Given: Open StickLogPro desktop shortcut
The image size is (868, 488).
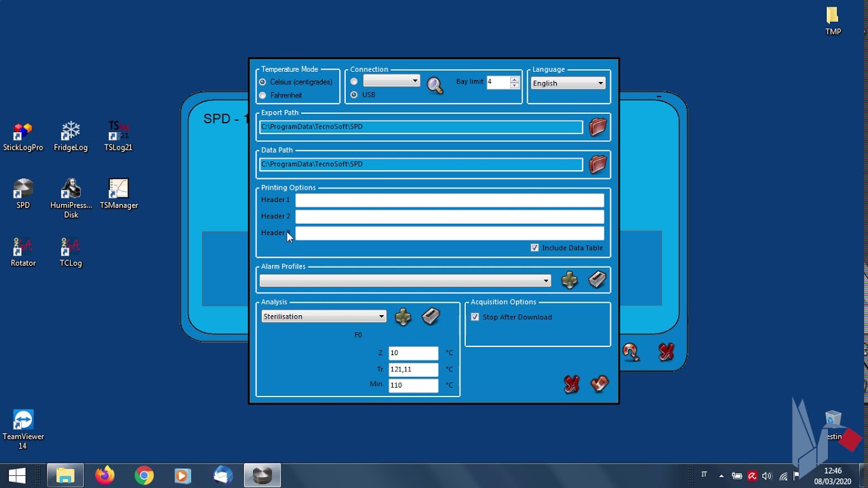Looking at the screenshot, I should click(23, 137).
